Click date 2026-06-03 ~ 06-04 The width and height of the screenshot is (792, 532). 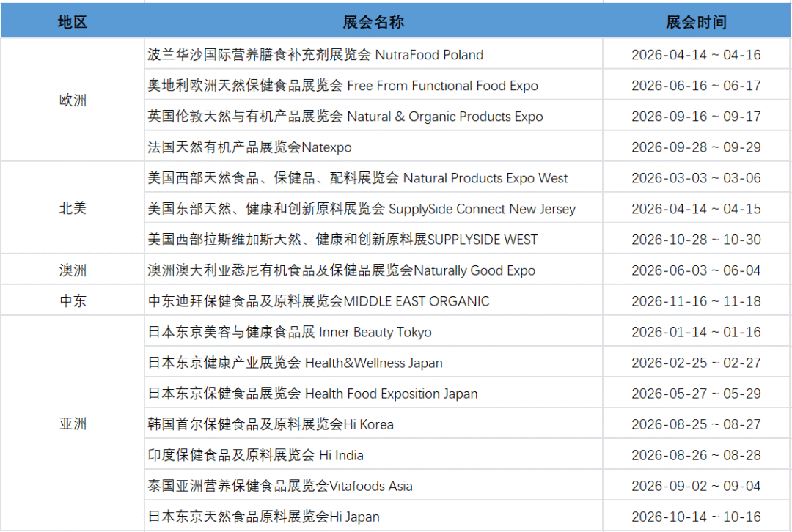[696, 270]
